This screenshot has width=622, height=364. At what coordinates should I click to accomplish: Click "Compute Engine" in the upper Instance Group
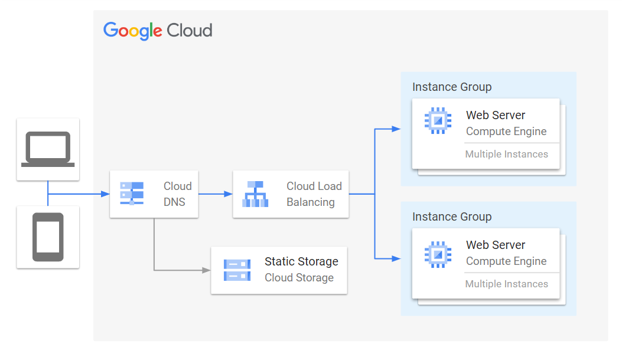[x=506, y=132]
